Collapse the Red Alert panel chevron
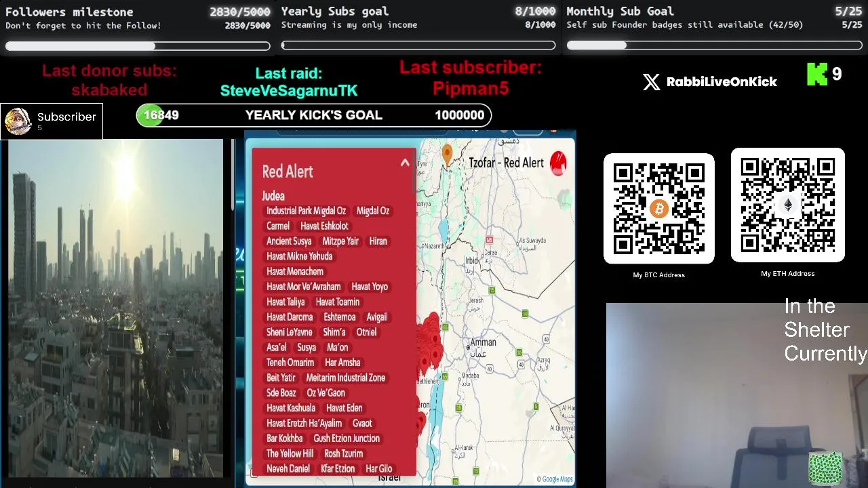Image resolution: width=868 pixels, height=488 pixels. point(405,163)
